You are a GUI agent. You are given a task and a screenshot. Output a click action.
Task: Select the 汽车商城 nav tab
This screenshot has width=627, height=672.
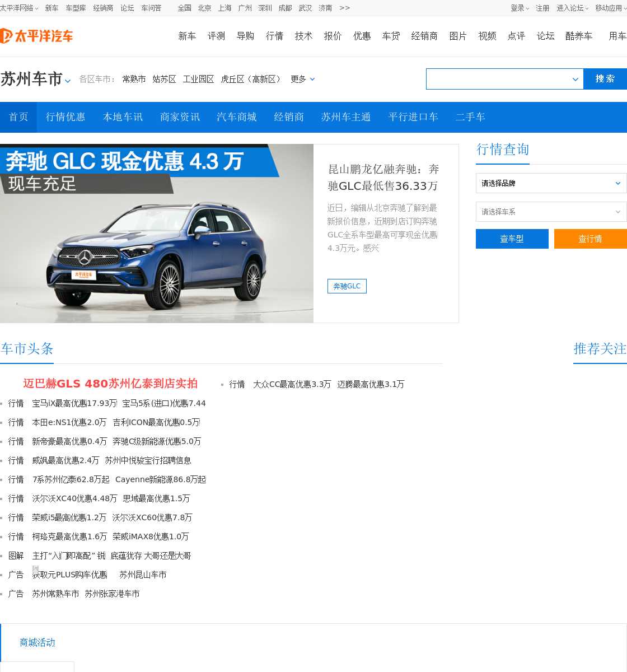pyautogui.click(x=237, y=117)
